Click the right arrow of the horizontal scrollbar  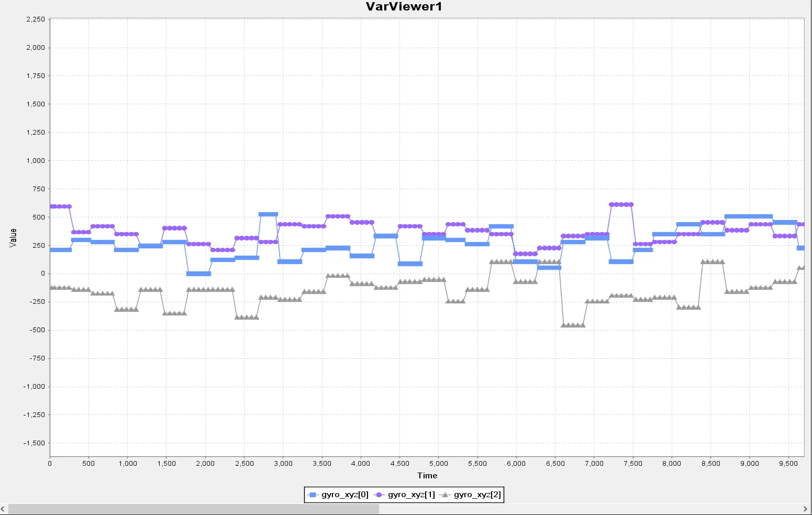805,509
